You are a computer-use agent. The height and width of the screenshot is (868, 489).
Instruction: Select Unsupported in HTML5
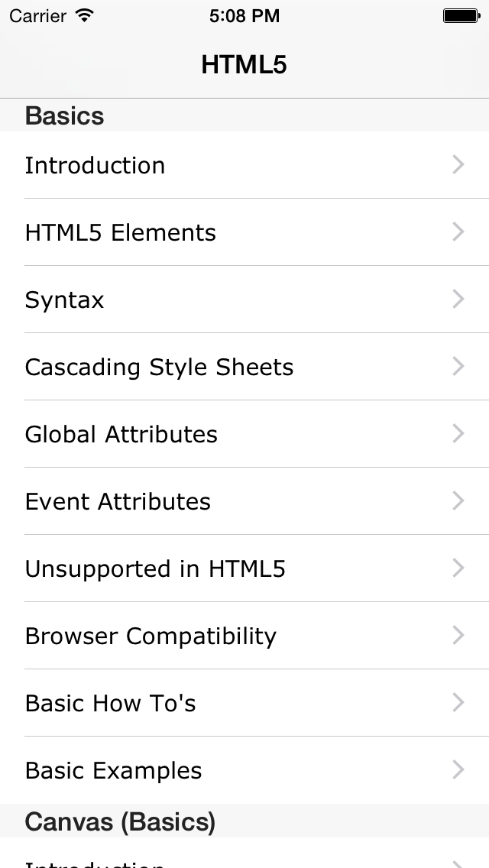155,568
